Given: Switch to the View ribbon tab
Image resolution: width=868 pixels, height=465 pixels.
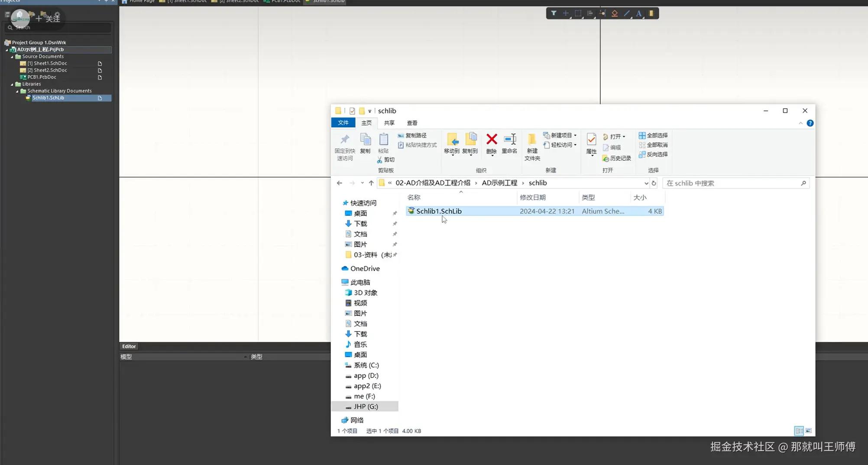Looking at the screenshot, I should tap(412, 123).
